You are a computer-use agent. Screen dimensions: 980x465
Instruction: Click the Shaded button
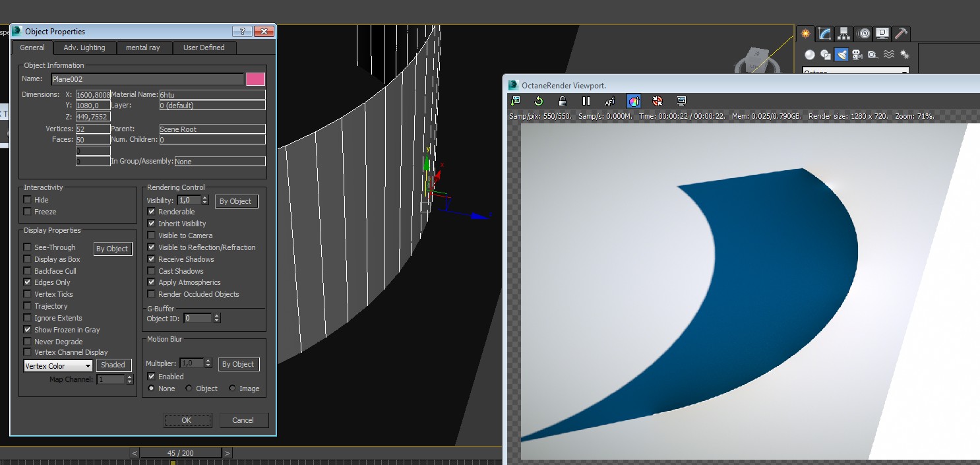[113, 365]
